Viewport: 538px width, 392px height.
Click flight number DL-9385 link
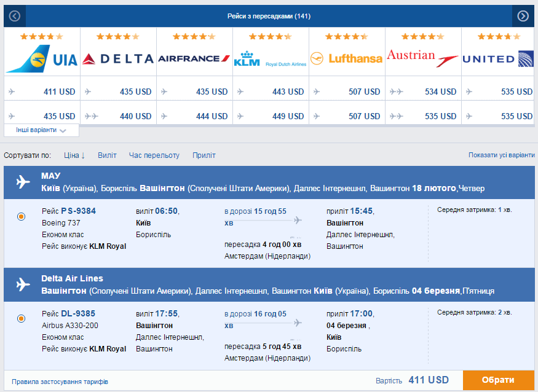tap(78, 313)
